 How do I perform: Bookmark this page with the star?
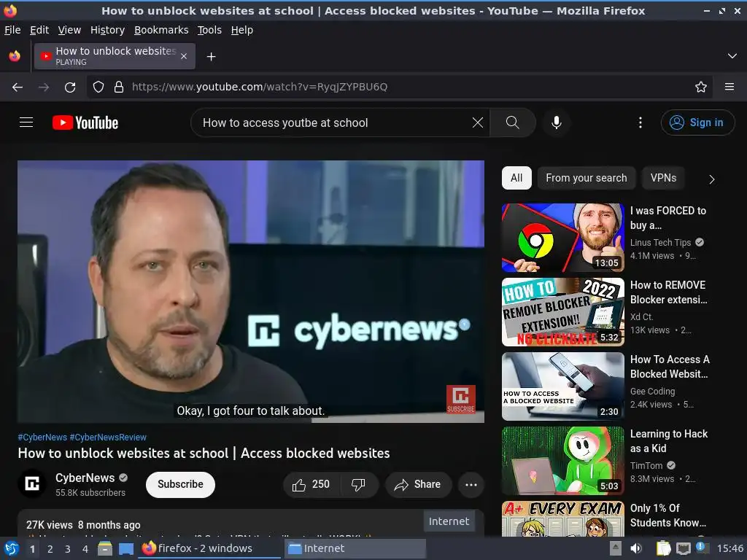(x=701, y=87)
